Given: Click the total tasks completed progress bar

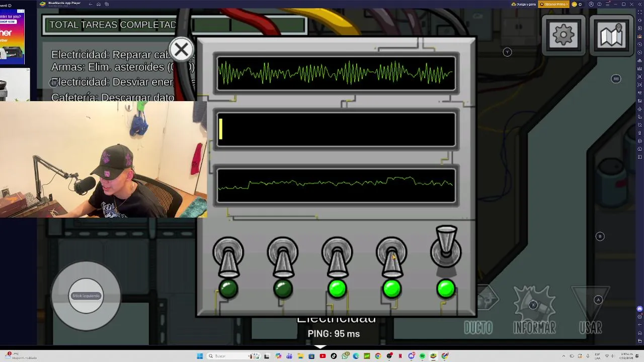Looking at the screenshot, I should [175, 25].
